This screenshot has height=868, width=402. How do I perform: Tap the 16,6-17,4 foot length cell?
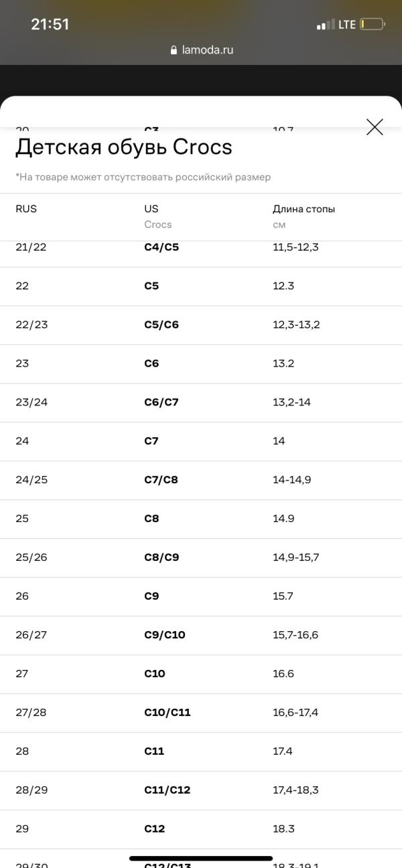pos(295,712)
